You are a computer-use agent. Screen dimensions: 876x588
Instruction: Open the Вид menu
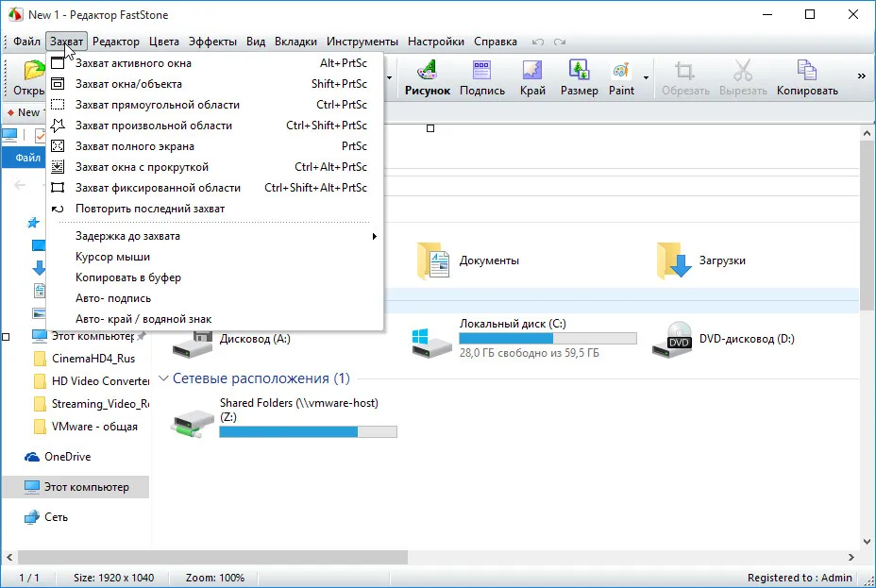pos(256,42)
